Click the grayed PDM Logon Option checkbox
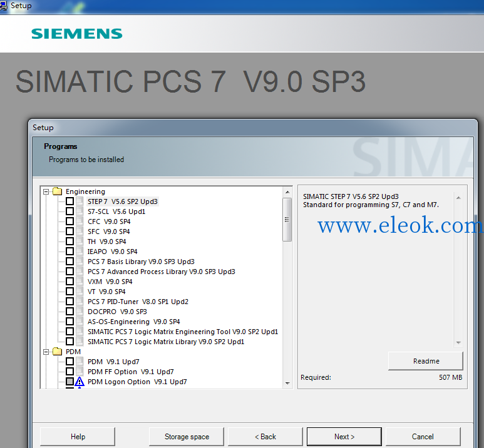The width and height of the screenshot is (484, 448). point(70,381)
